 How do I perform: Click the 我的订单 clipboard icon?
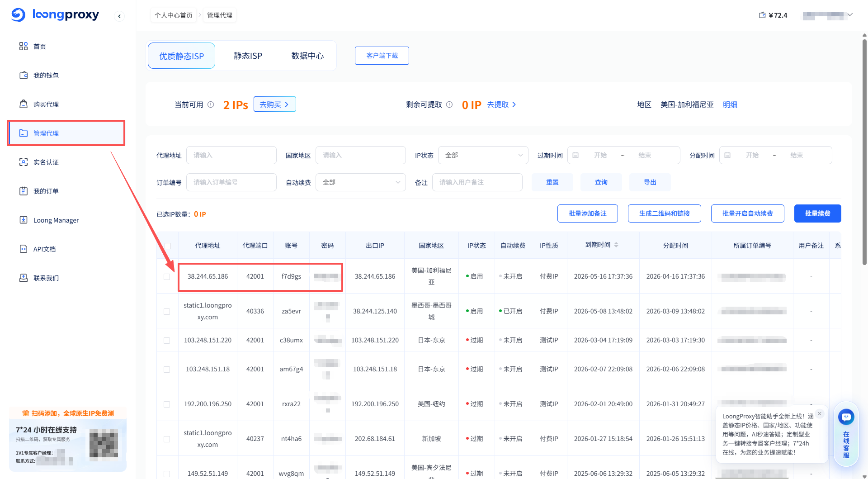[24, 191]
